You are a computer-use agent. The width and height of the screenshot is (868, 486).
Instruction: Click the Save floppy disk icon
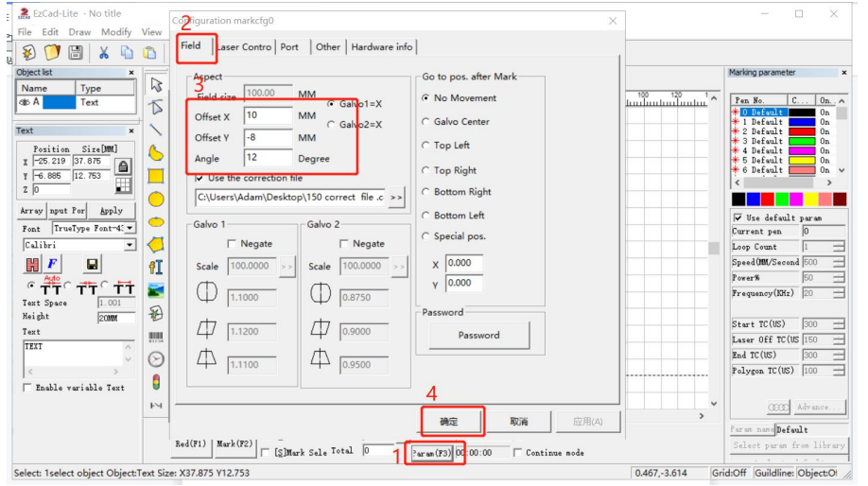point(76,53)
